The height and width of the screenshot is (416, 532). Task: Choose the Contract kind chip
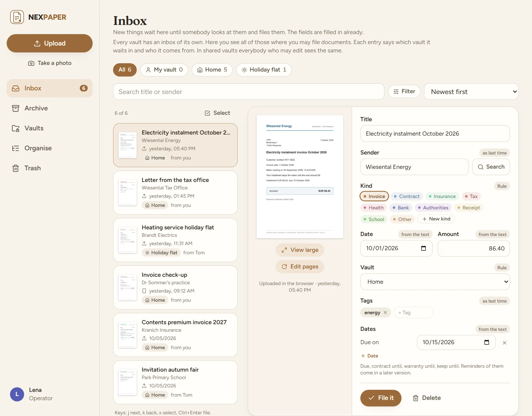[x=406, y=196]
